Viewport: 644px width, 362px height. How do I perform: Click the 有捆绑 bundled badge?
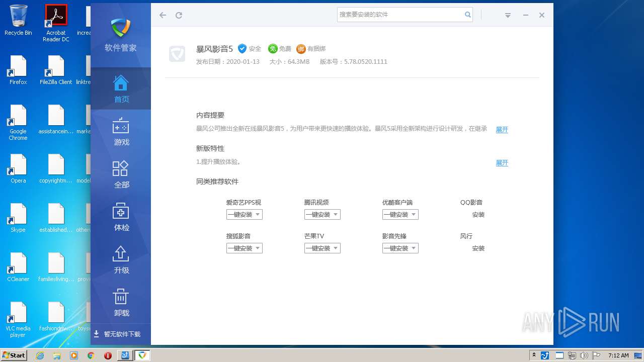pos(311,49)
